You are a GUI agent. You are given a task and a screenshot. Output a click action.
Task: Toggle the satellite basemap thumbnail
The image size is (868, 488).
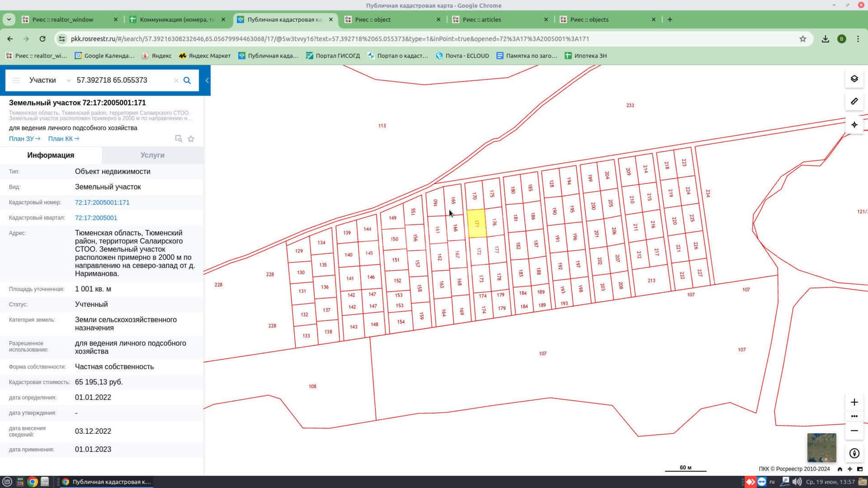pos(822,448)
